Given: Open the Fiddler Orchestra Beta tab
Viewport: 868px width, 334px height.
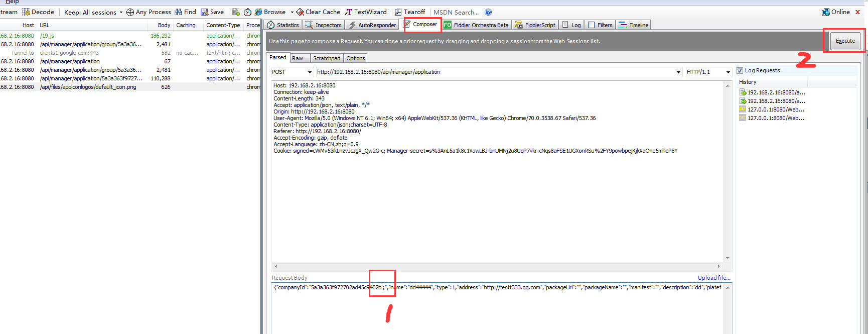Looking at the screenshot, I should (476, 25).
